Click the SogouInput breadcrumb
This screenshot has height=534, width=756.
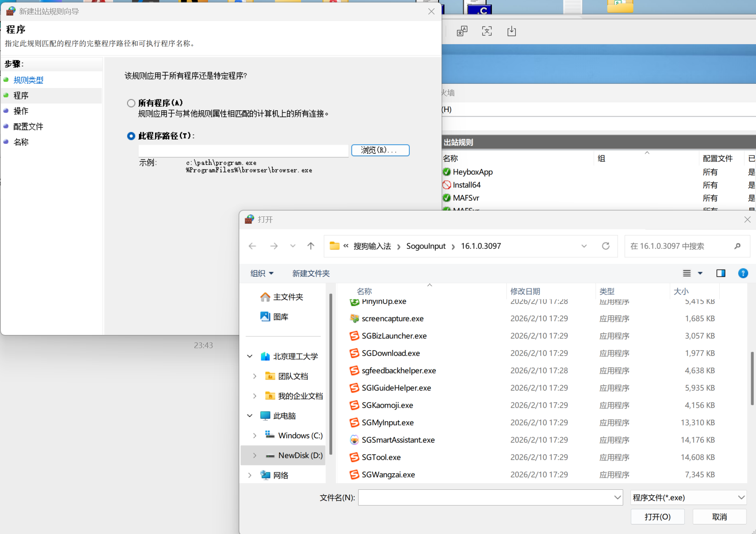426,246
